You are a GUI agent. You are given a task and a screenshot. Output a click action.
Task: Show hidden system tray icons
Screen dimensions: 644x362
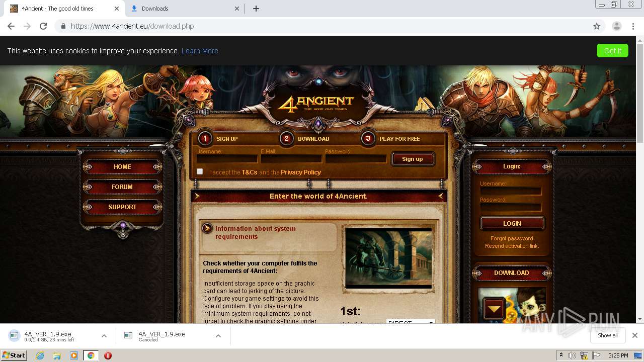(x=561, y=355)
